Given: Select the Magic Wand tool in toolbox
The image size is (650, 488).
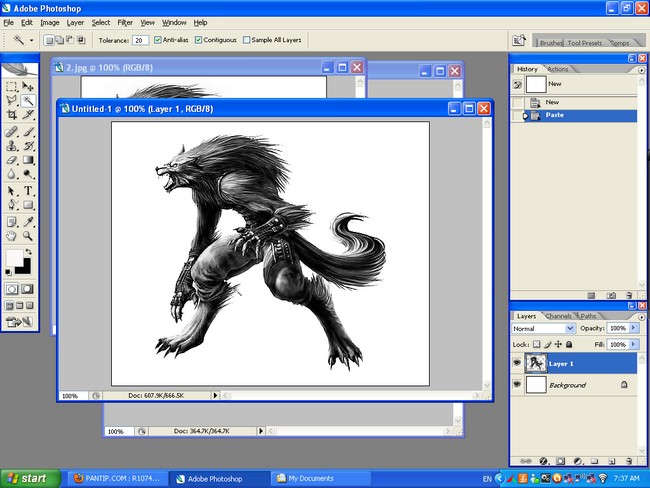Looking at the screenshot, I should [28, 100].
